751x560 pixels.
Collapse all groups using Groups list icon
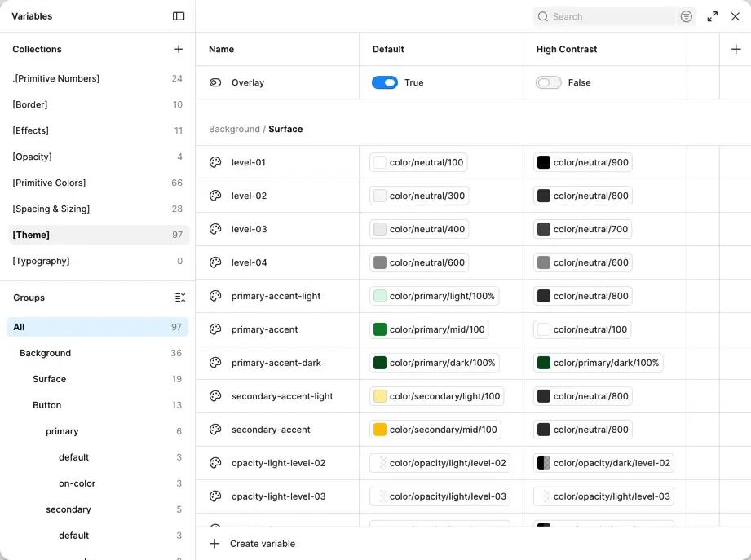click(180, 298)
